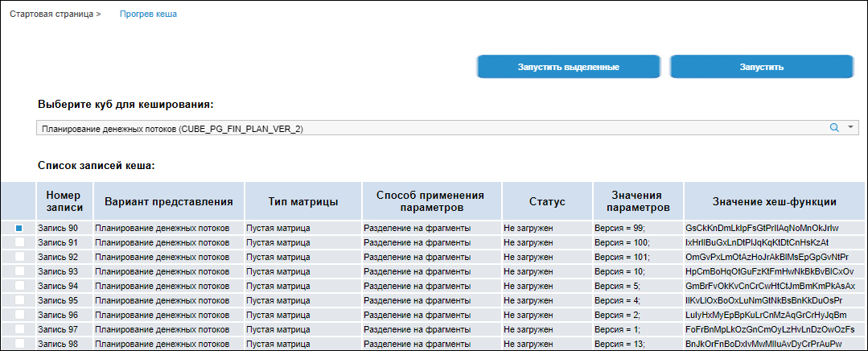The image size is (868, 351).
Task: Check the checkbox for Запись 98
Action: (19, 343)
